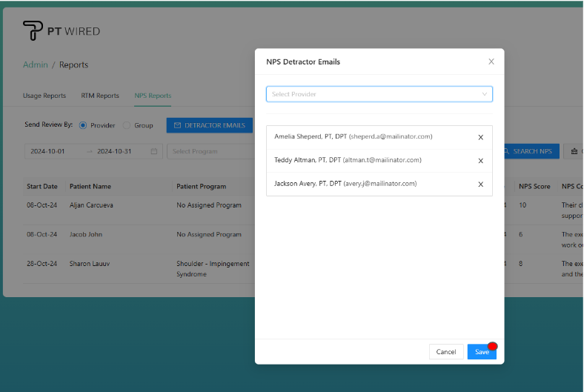This screenshot has height=392, width=584.
Task: Click the calendar icon in date range
Action: click(154, 151)
